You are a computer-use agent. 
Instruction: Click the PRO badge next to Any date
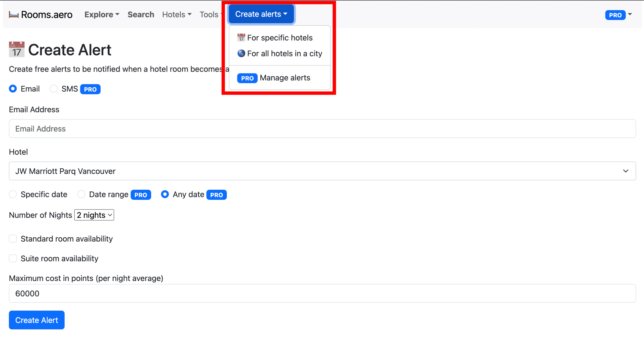pyautogui.click(x=216, y=195)
